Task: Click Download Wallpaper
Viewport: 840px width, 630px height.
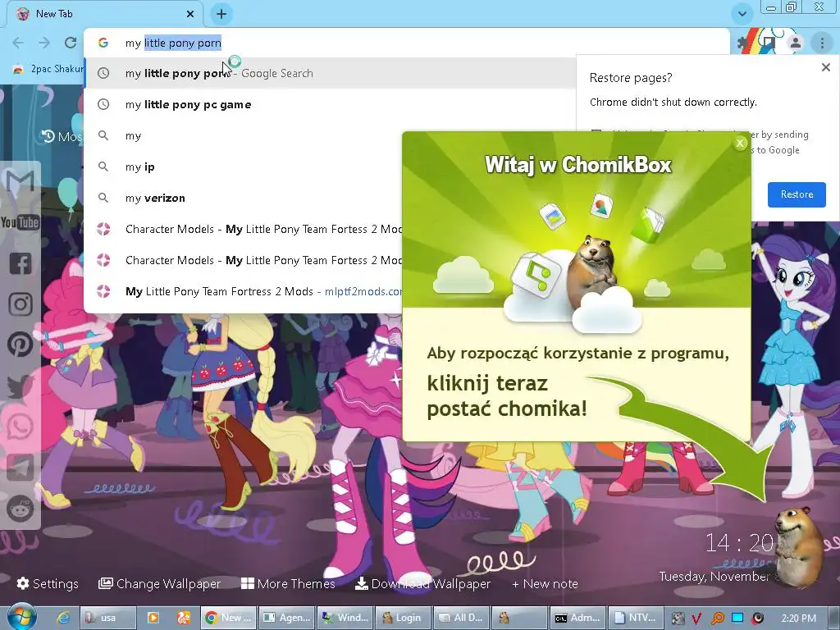Action: [422, 583]
